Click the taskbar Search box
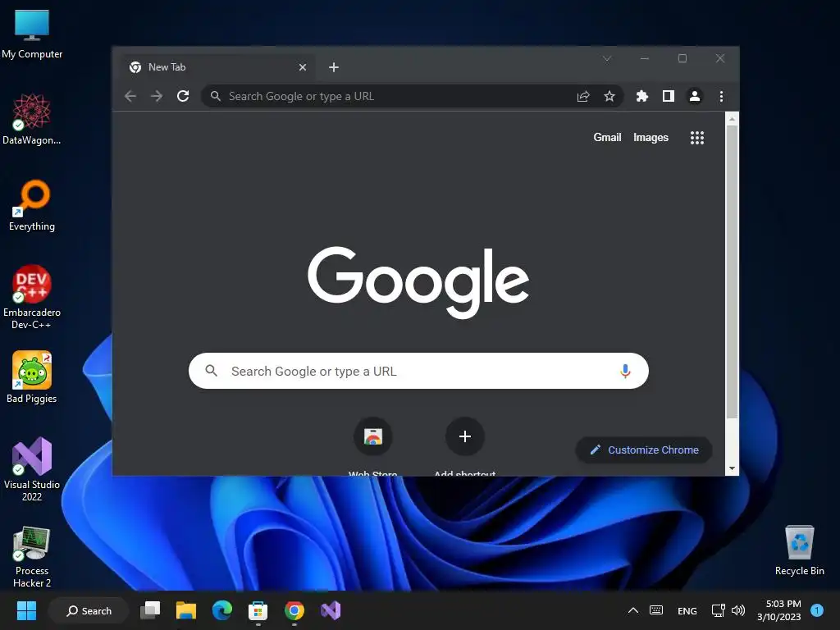The height and width of the screenshot is (630, 840). click(89, 610)
